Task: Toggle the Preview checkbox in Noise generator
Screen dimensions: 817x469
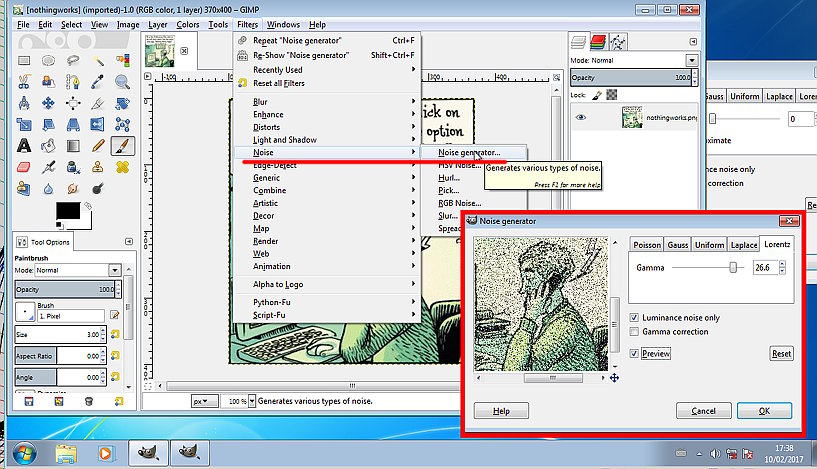Action: coord(634,353)
